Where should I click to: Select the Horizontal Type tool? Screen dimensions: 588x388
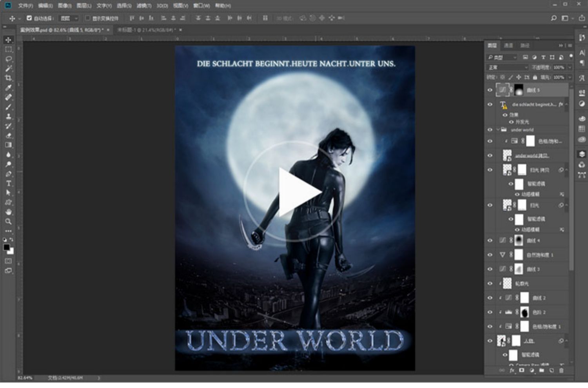coord(8,183)
